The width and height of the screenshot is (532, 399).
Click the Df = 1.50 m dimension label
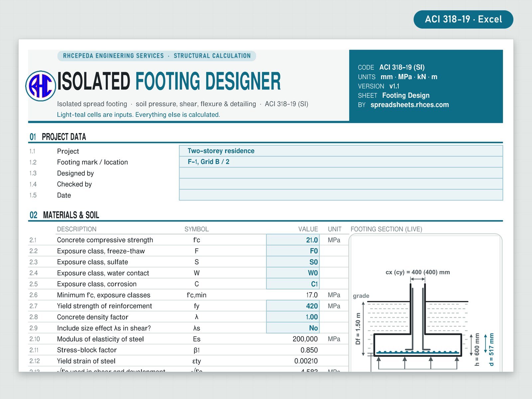point(358,329)
